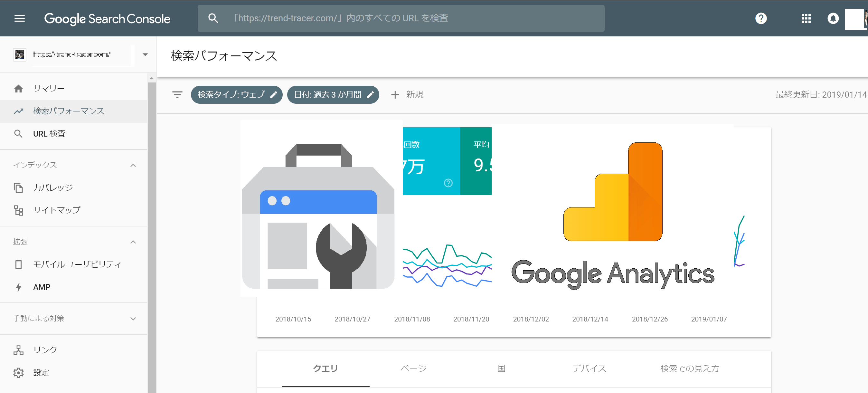Viewport: 868px width, 393px height.
Task: Click the Google Search Console logo
Action: (x=107, y=19)
